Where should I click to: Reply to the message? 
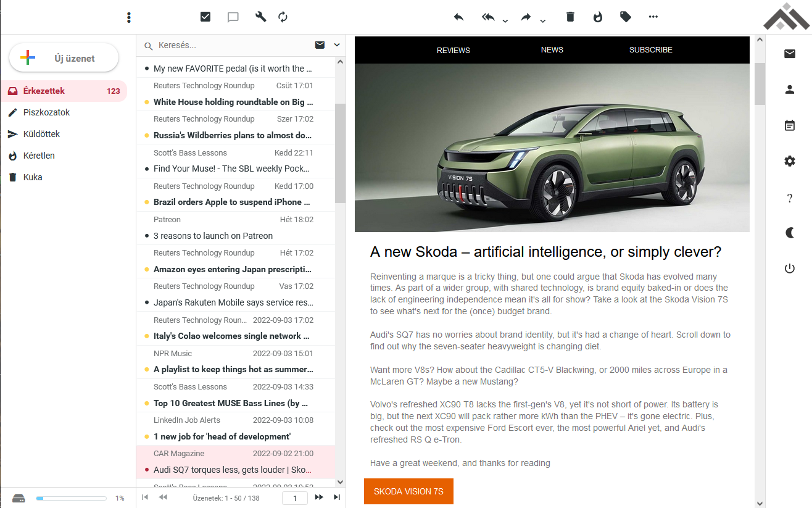(x=458, y=17)
